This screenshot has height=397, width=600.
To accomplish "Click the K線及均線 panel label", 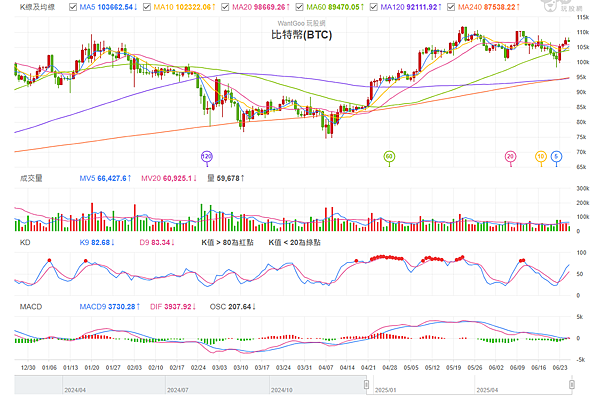I will pyautogui.click(x=38, y=7).
